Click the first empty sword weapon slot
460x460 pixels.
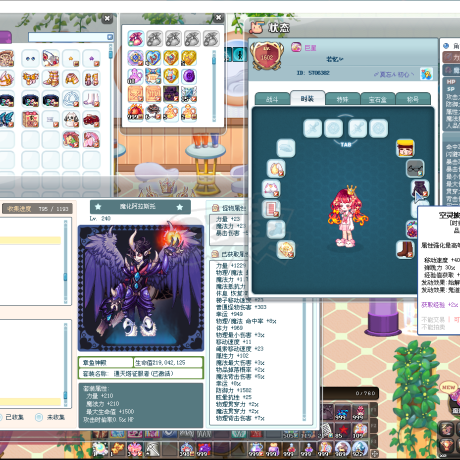pos(313,128)
